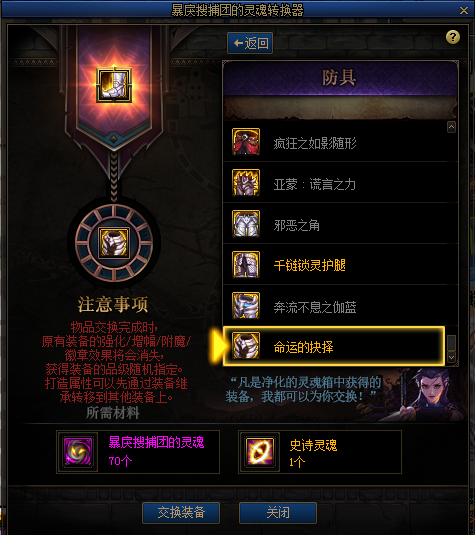Click the 奔流不息之伽蓝 armor icon
Screen dimensions: 475x535
(246, 305)
